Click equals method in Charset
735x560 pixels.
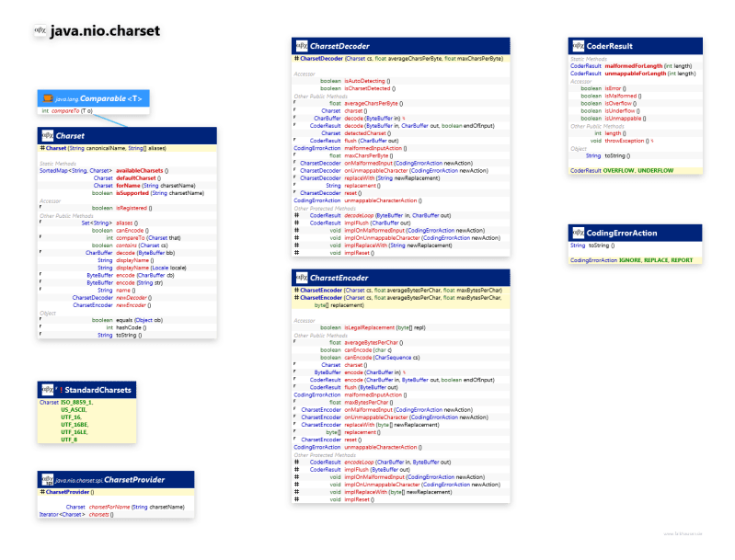pos(124,320)
